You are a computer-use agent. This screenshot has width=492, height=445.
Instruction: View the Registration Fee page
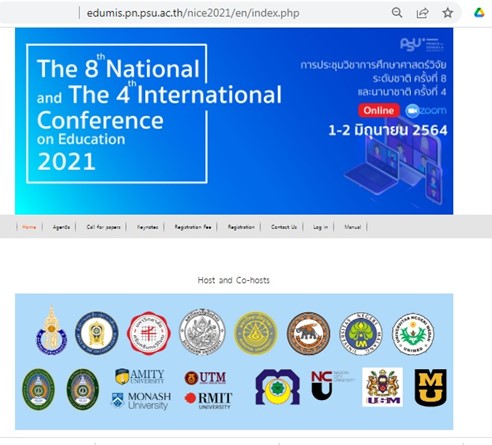pyautogui.click(x=193, y=227)
